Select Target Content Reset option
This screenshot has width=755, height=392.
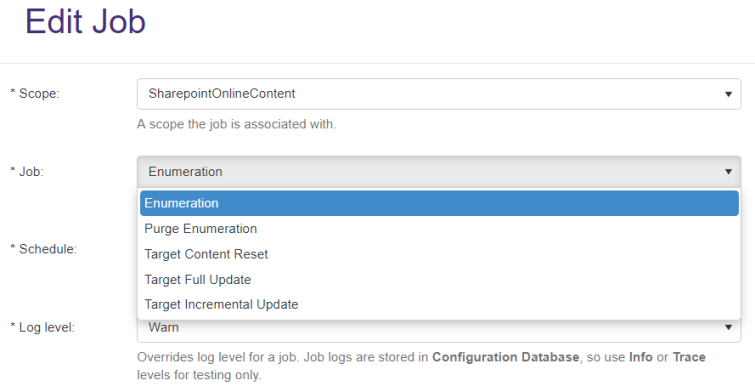click(439, 254)
